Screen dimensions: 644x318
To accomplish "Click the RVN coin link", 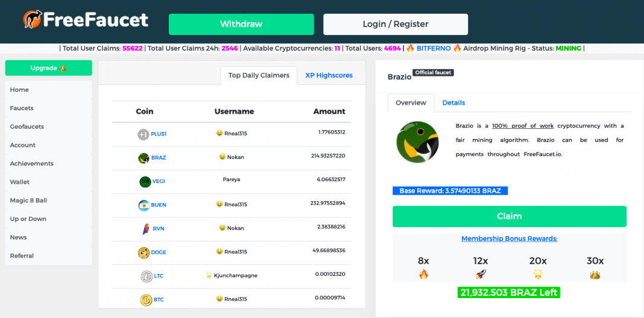I will pyautogui.click(x=159, y=228).
